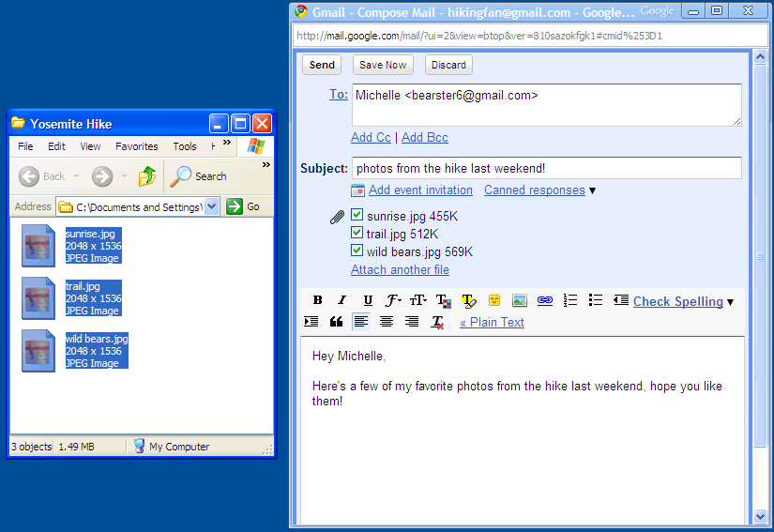
Task: Toggle bold formatting in compose toolbar
Action: coord(317,301)
